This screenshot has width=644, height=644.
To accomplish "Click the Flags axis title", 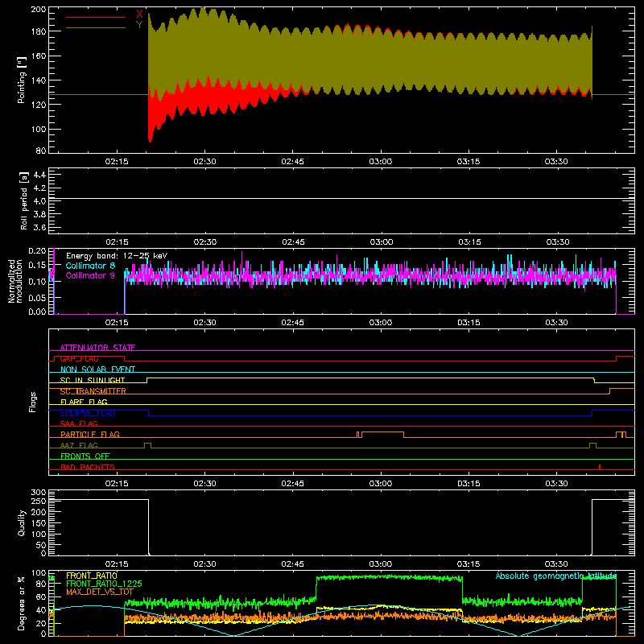I will coord(33,402).
